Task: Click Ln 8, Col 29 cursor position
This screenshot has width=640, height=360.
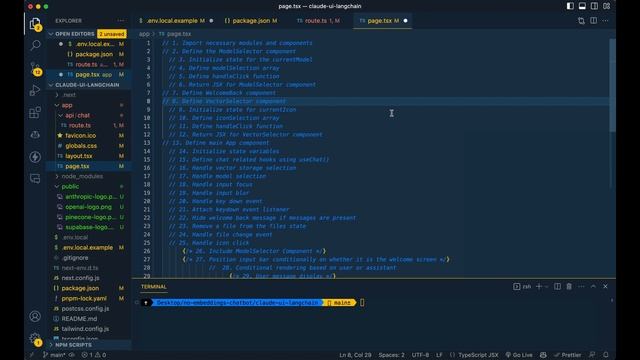Action: (355, 355)
